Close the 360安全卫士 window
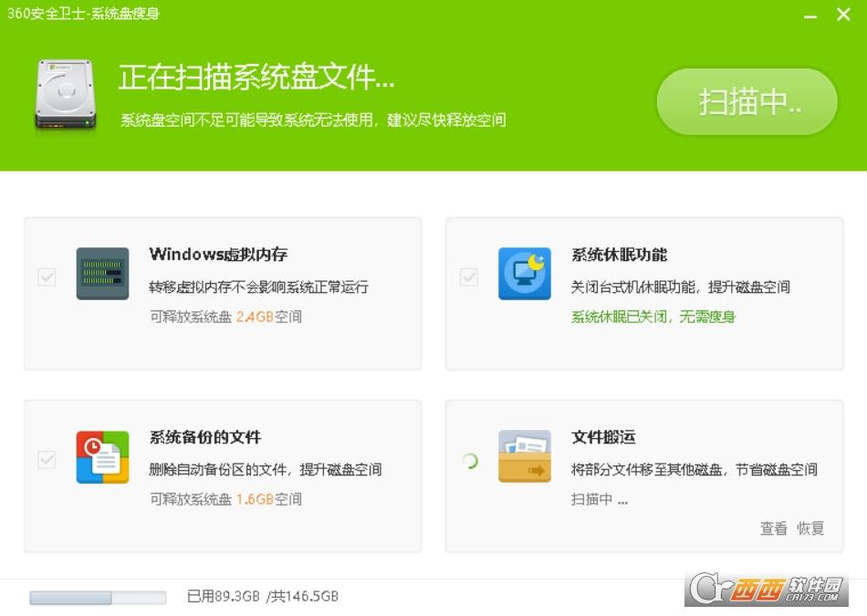867x616 pixels. [843, 15]
